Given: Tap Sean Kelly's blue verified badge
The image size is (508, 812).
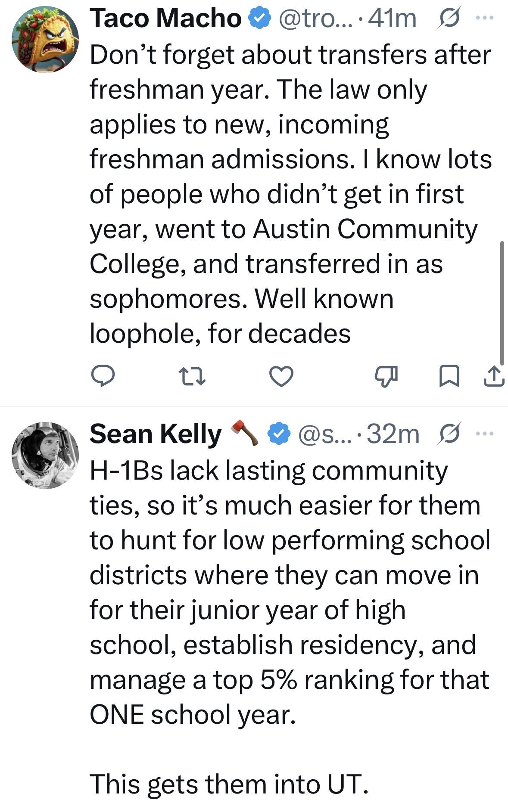Looking at the screenshot, I should (x=279, y=434).
